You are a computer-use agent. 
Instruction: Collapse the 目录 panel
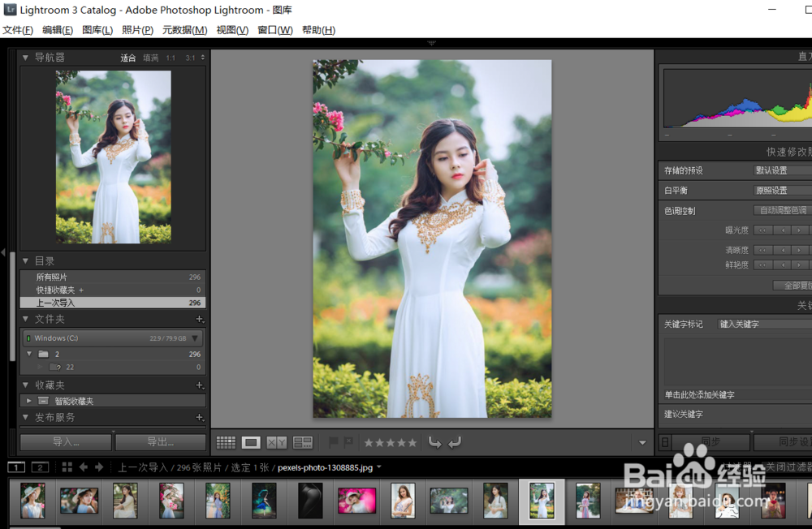(x=25, y=261)
